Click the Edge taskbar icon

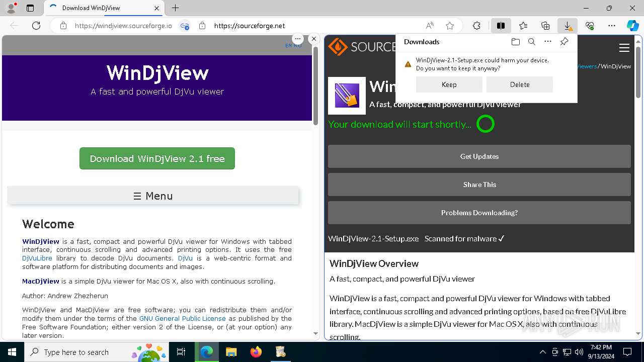206,352
